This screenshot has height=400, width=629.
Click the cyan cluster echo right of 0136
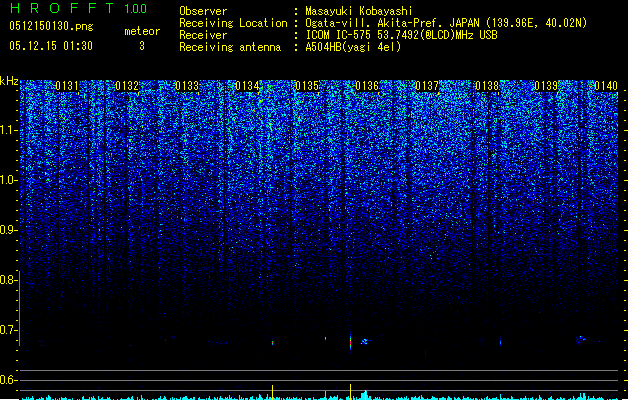click(365, 341)
